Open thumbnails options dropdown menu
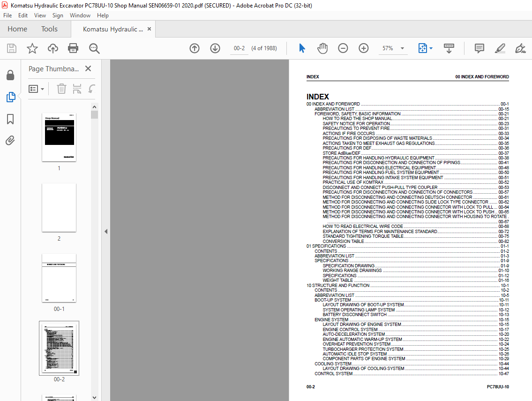 pos(36,89)
